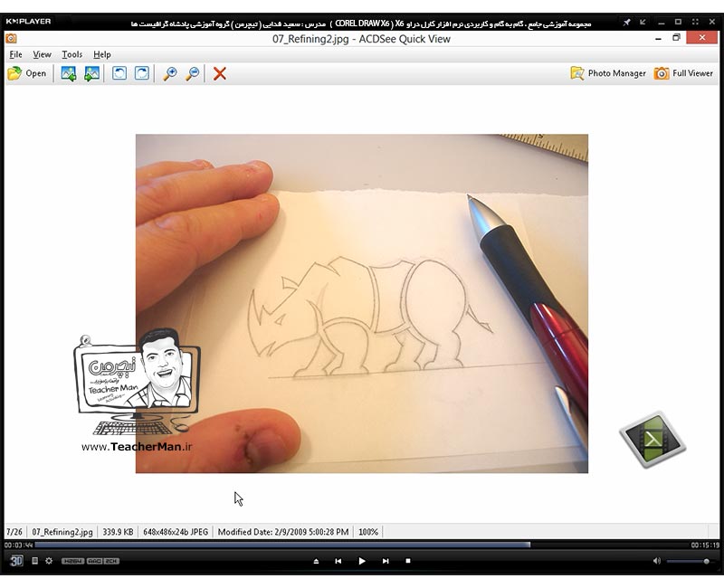Screen dimensions: 724x588
Task: Open KMPlayer settings gear
Action: click(x=49, y=561)
